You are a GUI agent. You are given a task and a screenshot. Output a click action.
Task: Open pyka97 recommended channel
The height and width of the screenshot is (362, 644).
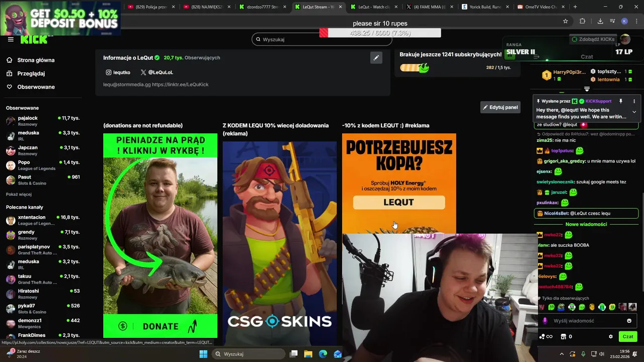click(43, 308)
